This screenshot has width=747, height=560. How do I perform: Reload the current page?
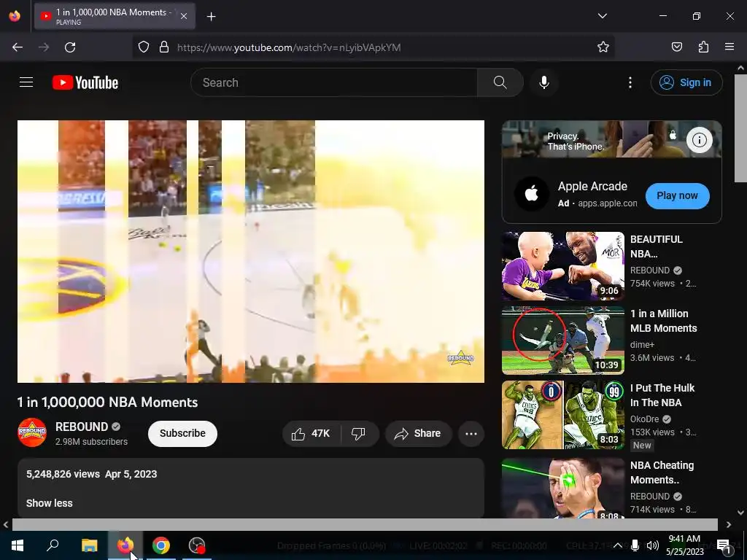tap(70, 47)
